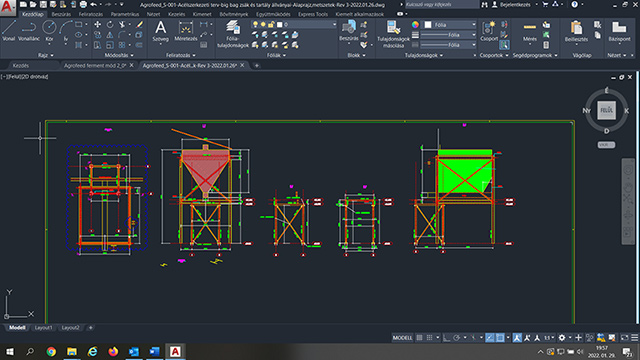Image resolution: width=640 pixels, height=360 pixels.
Task: Select the Fillet tool in Módosítás panel
Action: 122,35
